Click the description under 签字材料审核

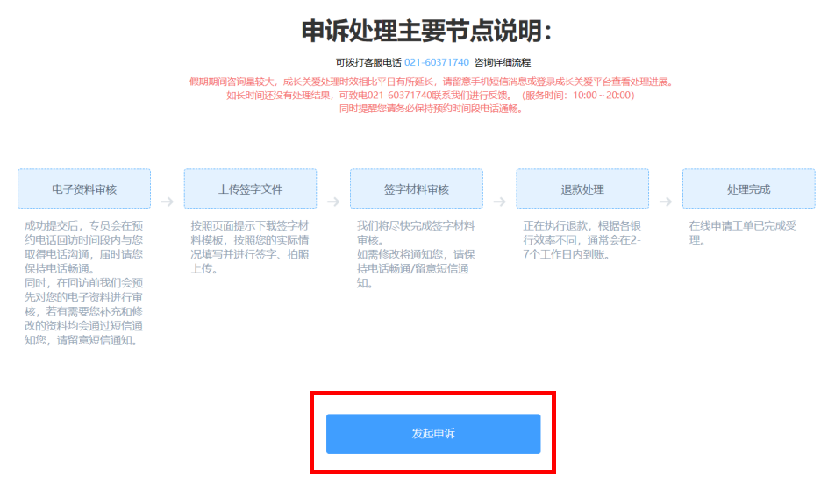click(x=416, y=254)
